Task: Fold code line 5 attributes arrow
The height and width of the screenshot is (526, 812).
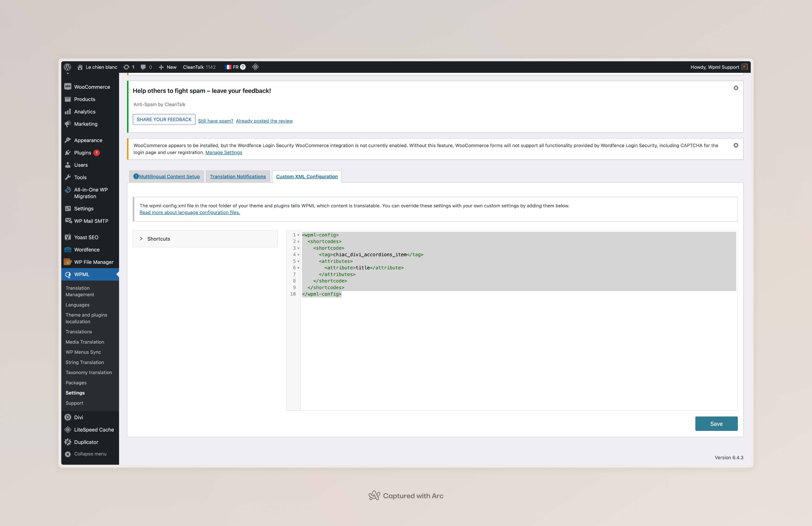Action: (298, 261)
